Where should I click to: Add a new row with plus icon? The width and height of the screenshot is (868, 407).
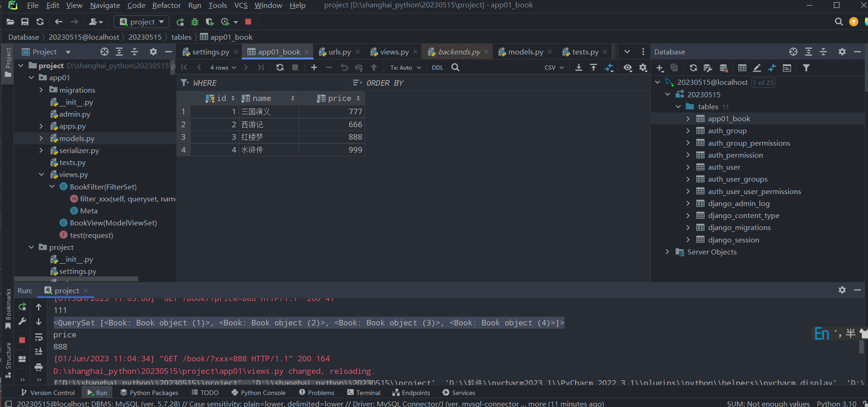(x=314, y=67)
